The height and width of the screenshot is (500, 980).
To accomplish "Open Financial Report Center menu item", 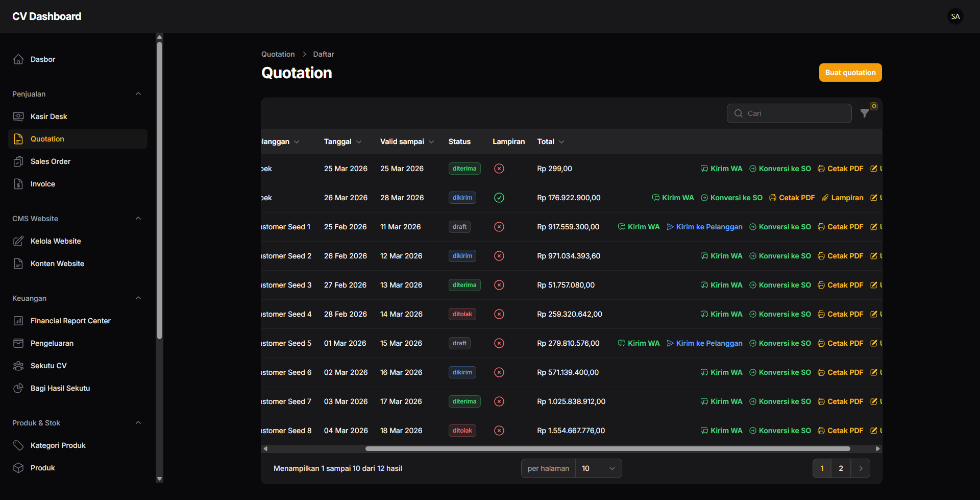I will (70, 321).
